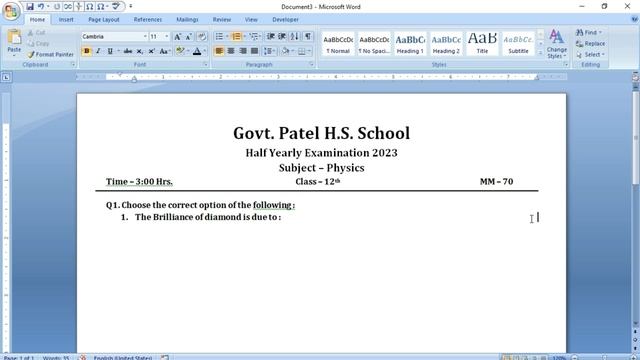Insert Omega symbol from Quick Access
The image size is (640, 360).
pyautogui.click(x=90, y=7)
